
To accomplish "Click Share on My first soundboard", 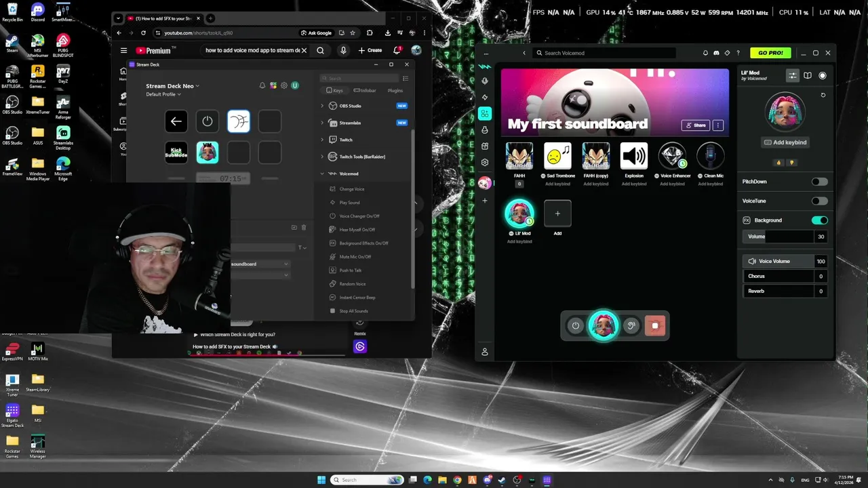I will pyautogui.click(x=696, y=125).
